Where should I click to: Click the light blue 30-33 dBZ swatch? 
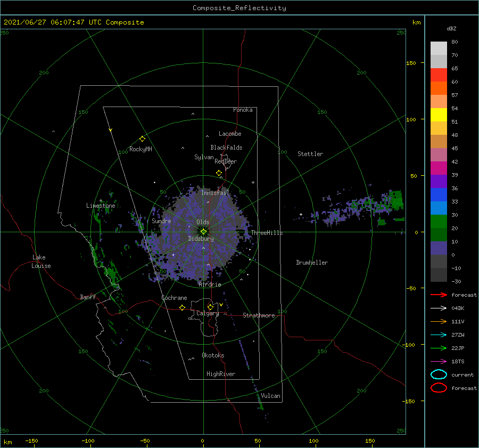pos(439,208)
